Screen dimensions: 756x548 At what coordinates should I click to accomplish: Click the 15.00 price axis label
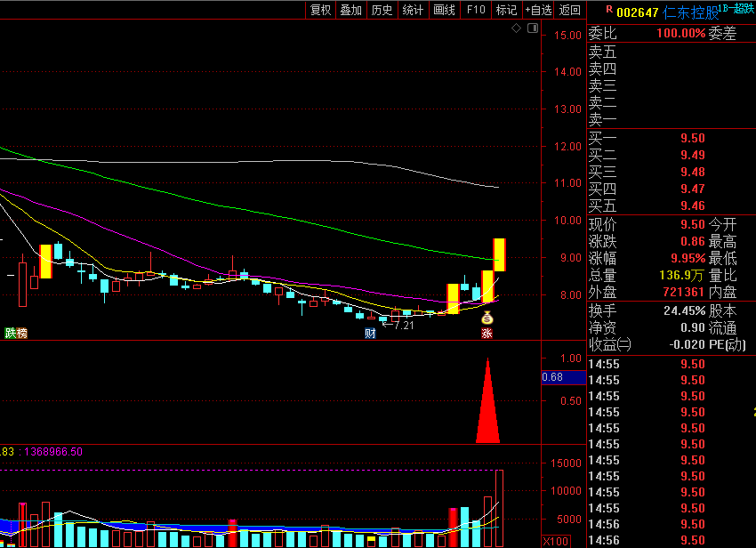[x=567, y=36]
